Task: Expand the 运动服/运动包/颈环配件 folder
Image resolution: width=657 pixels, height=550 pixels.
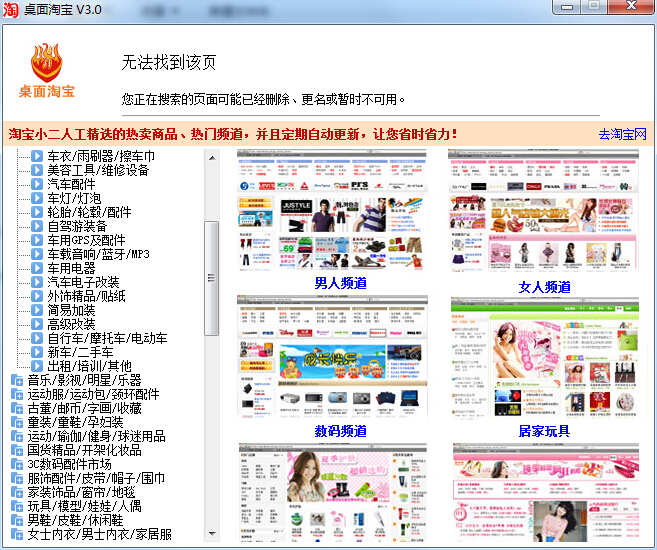Action: (17, 394)
